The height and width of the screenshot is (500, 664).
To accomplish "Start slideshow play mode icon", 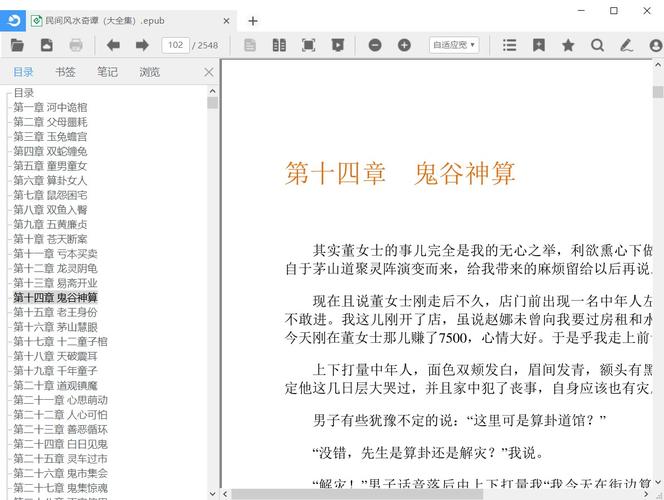I will click(338, 45).
